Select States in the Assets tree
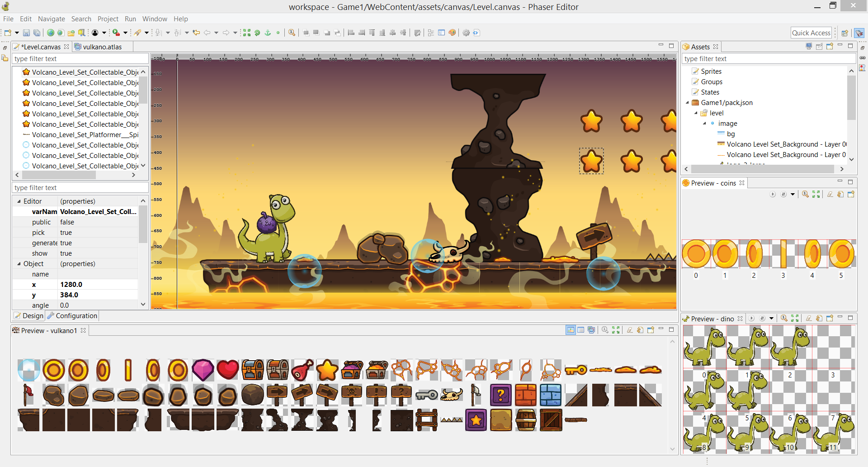This screenshot has width=868, height=467. point(710,92)
